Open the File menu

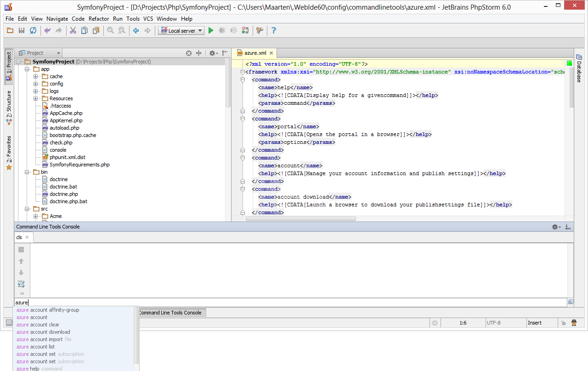[10, 19]
